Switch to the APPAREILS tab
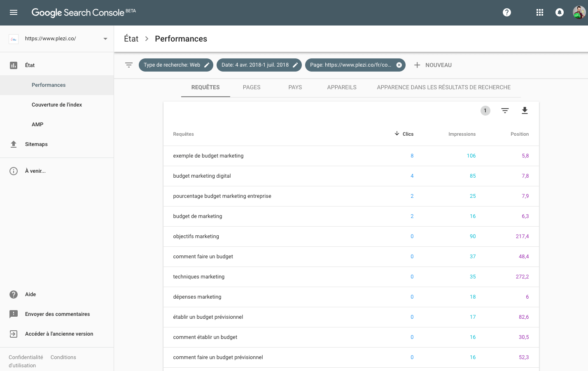 (342, 87)
